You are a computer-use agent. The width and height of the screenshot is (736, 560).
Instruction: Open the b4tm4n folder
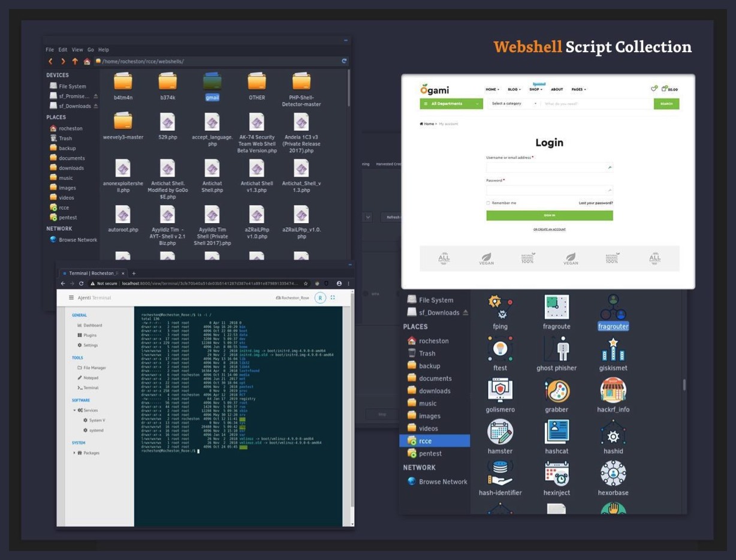click(123, 82)
